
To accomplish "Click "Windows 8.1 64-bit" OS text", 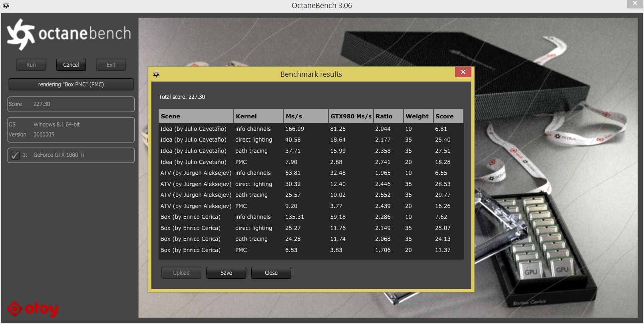I will point(57,124).
